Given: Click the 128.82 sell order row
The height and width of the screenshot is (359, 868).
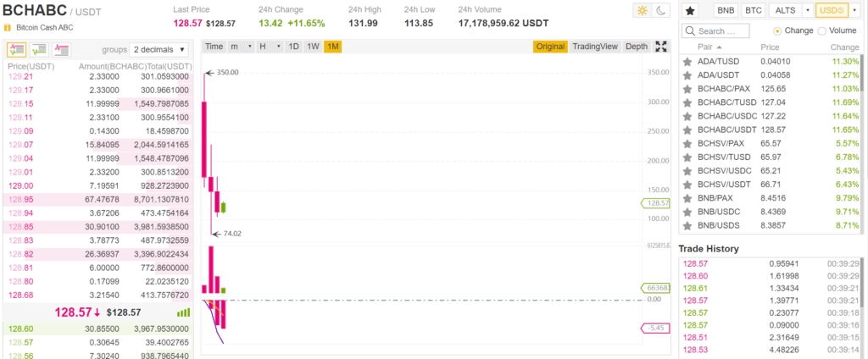Looking at the screenshot, I should (x=98, y=254).
